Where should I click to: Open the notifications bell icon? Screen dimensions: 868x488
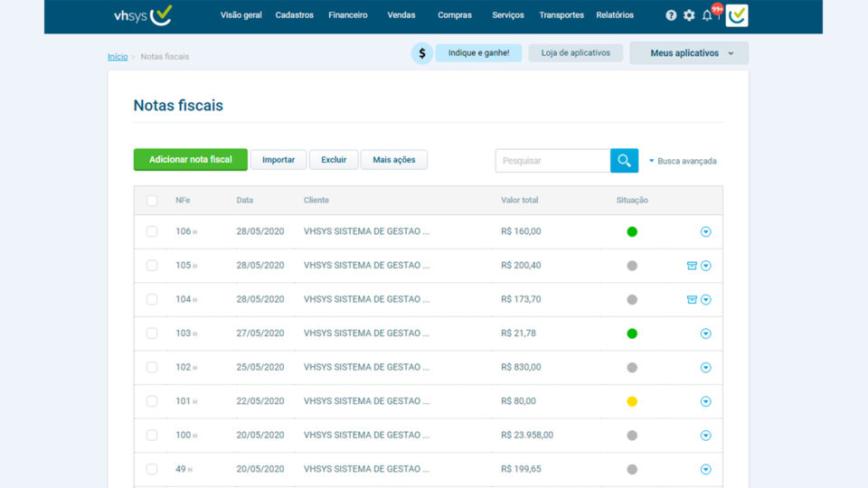pos(707,15)
